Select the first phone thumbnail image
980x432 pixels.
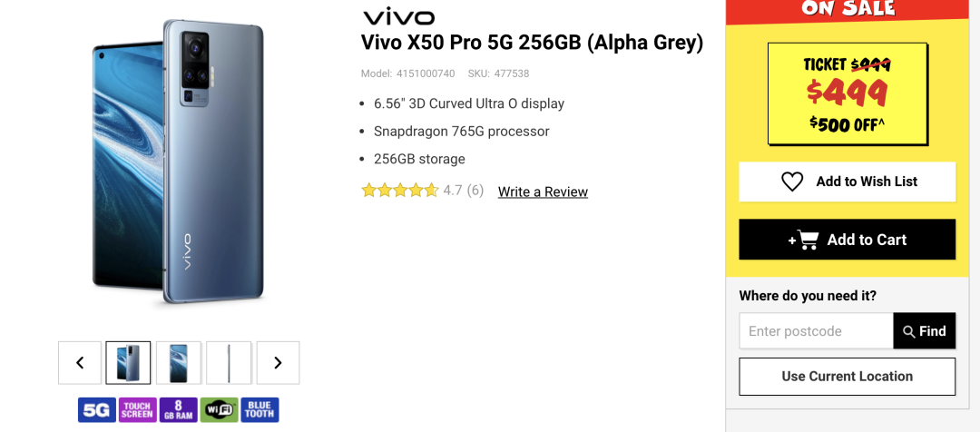pos(128,363)
